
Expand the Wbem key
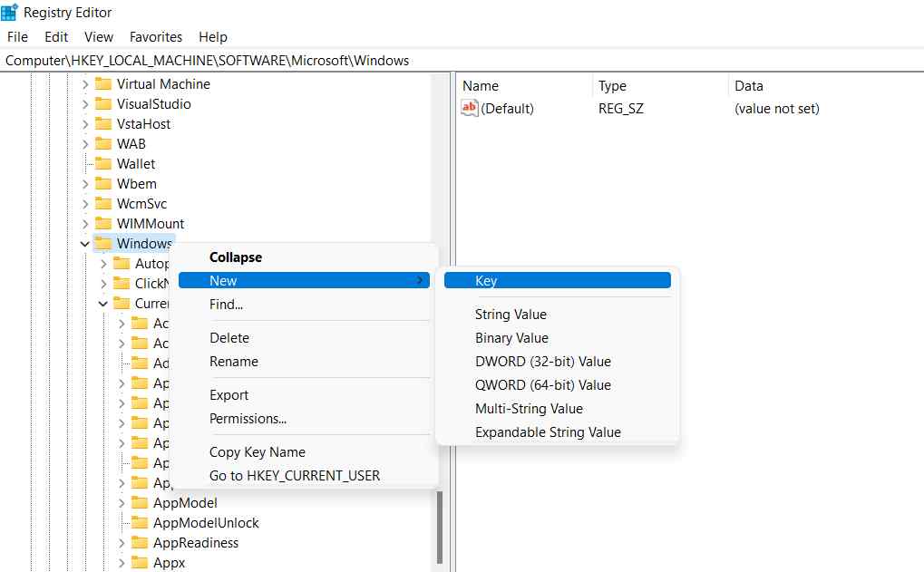(85, 184)
